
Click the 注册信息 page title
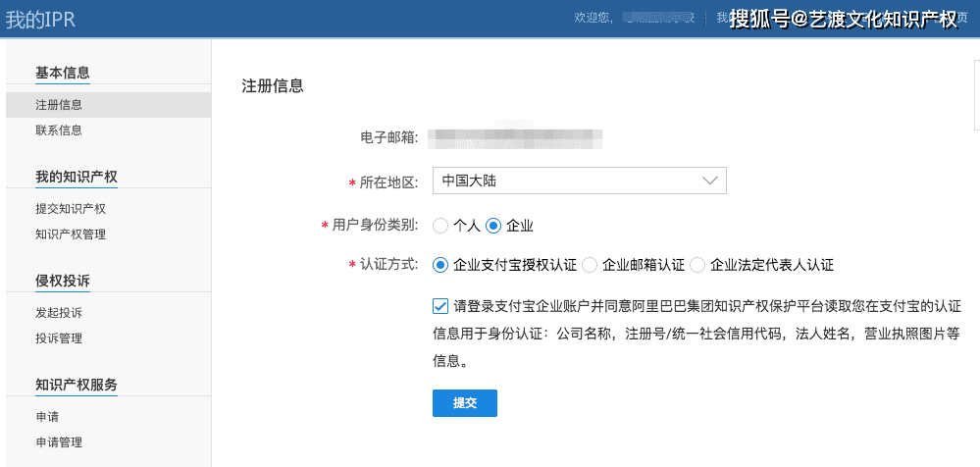click(x=273, y=85)
